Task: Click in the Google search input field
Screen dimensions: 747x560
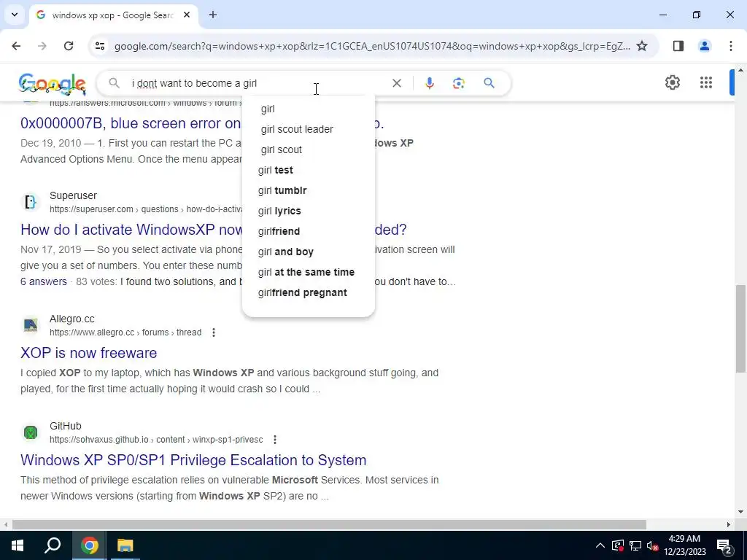Action: (x=258, y=83)
